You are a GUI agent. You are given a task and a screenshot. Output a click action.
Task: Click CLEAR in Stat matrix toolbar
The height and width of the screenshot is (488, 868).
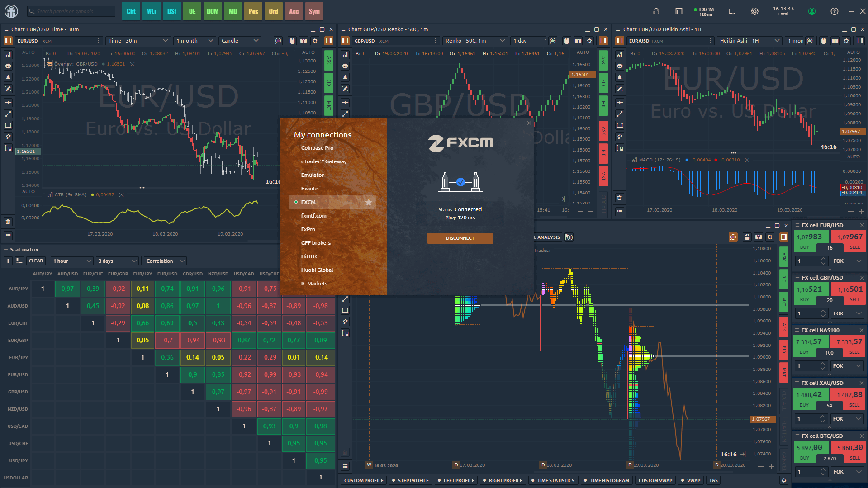point(36,261)
